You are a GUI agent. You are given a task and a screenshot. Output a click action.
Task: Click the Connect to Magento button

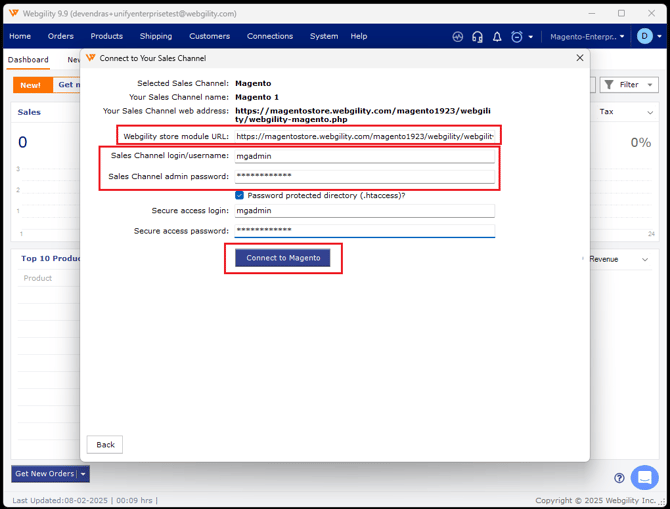pyautogui.click(x=283, y=258)
